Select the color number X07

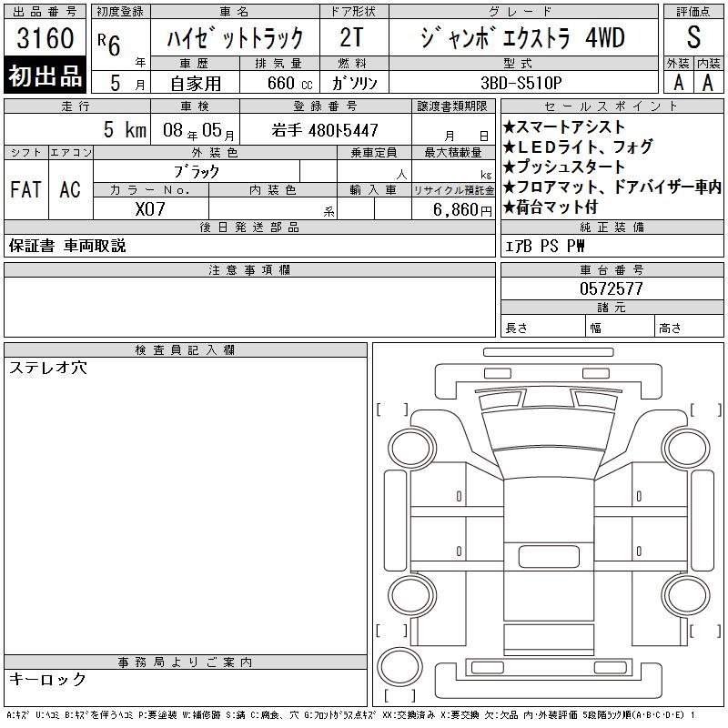tap(150, 209)
